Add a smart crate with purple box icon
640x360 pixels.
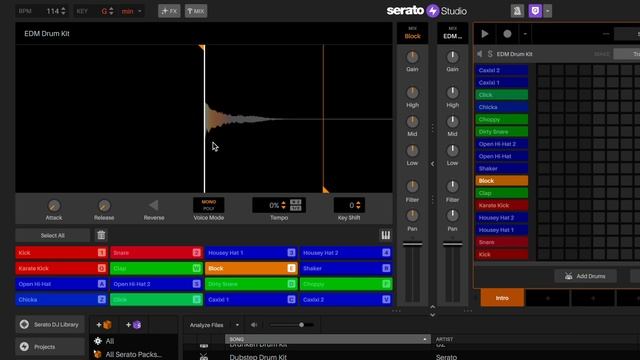tap(133, 325)
